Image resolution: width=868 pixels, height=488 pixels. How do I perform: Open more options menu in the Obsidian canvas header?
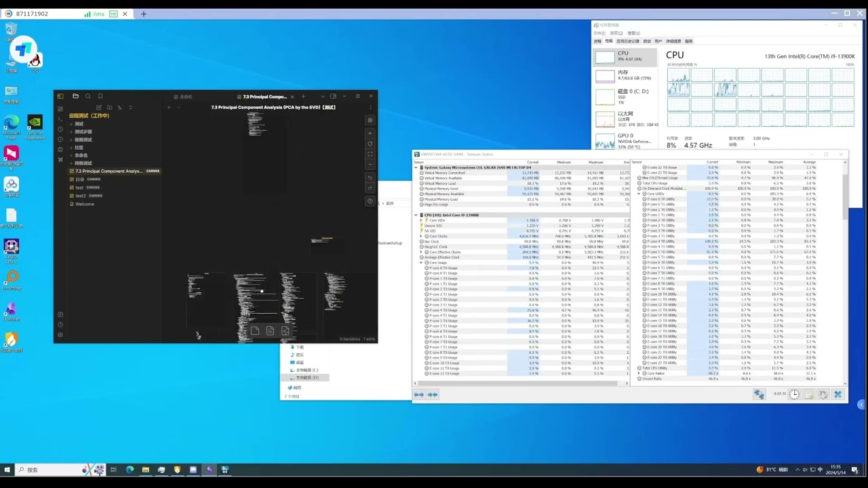pos(370,107)
